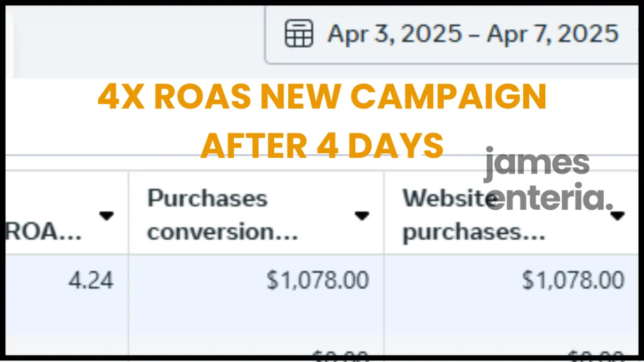Click 'Apr 7, 2025' end date text

553,34
